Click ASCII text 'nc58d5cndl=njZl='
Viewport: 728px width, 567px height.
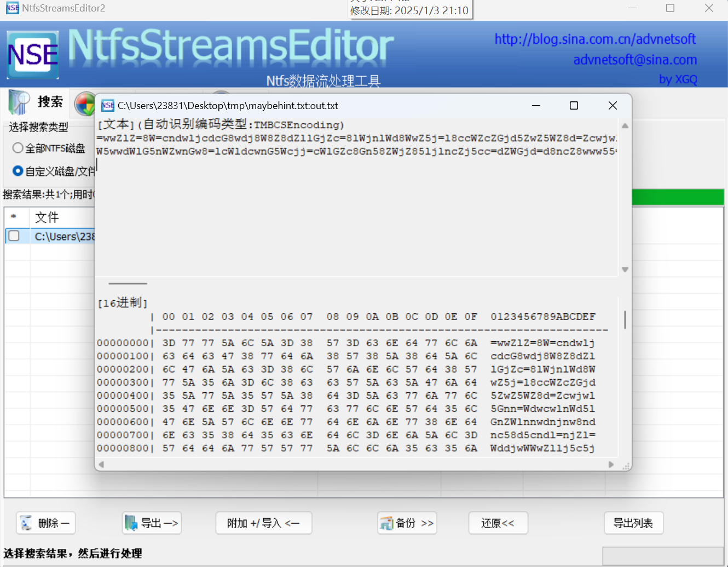543,435
